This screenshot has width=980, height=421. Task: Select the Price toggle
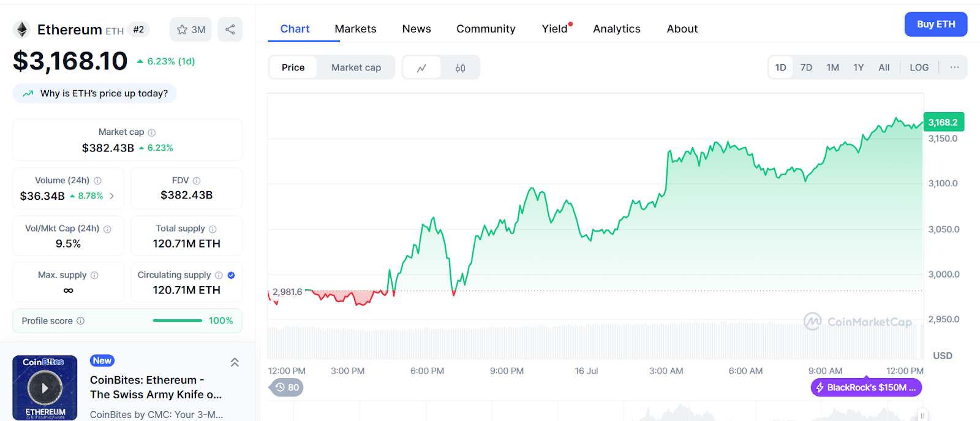coord(293,67)
